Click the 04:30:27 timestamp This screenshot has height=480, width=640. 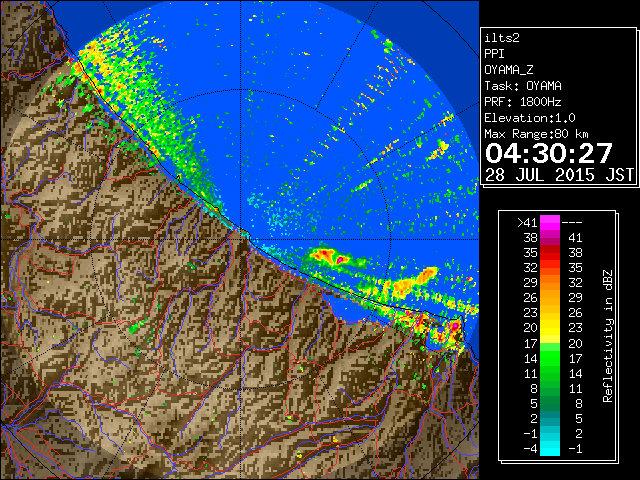(x=549, y=153)
